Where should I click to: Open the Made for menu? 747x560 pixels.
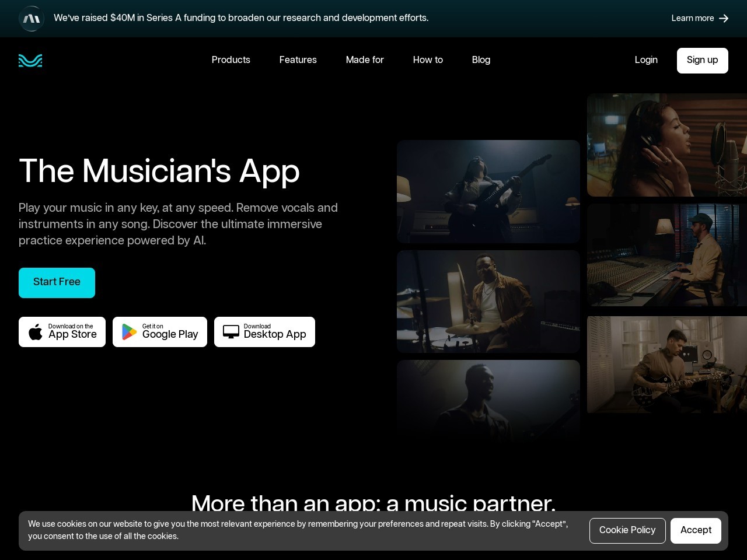365,60
